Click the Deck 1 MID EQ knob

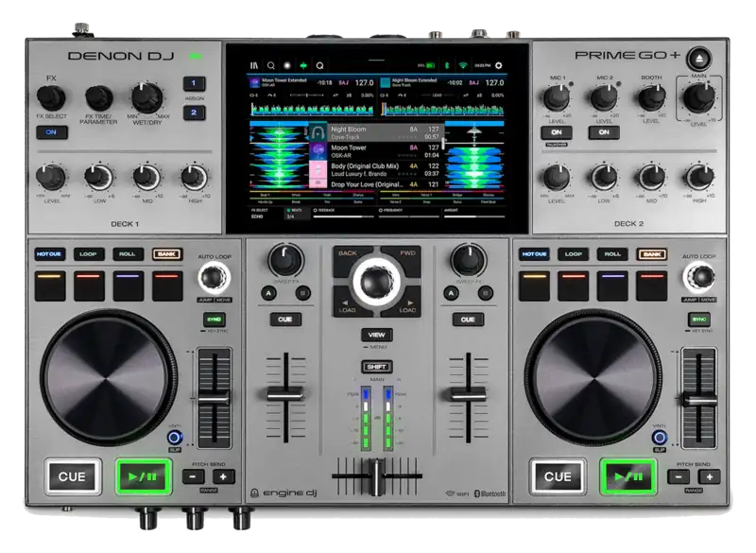pyautogui.click(x=146, y=178)
